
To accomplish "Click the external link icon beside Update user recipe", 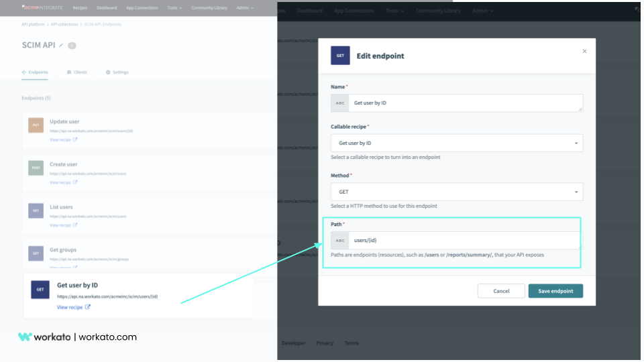I will [74, 139].
